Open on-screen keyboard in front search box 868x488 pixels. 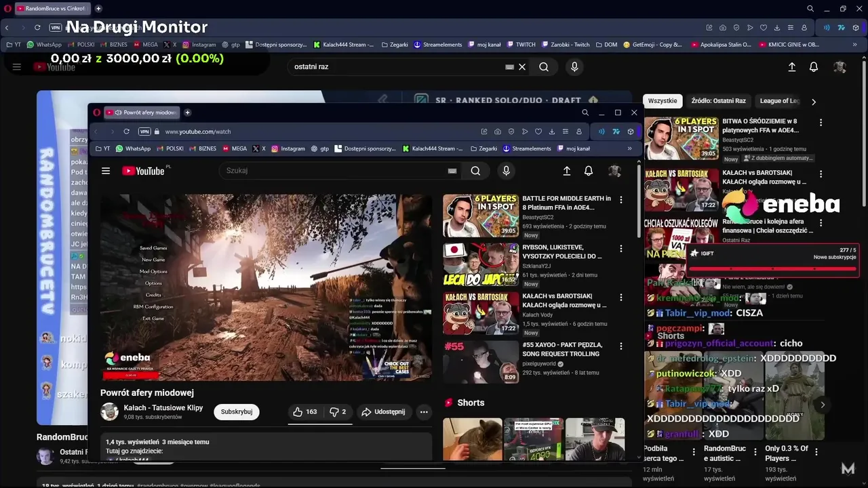click(452, 171)
